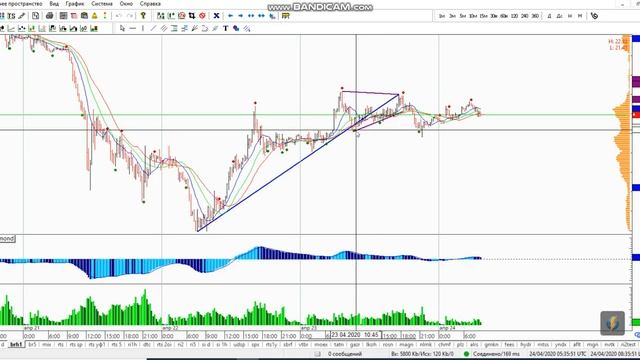Open the График menu
Screen dimensions: 640x360
click(75, 4)
